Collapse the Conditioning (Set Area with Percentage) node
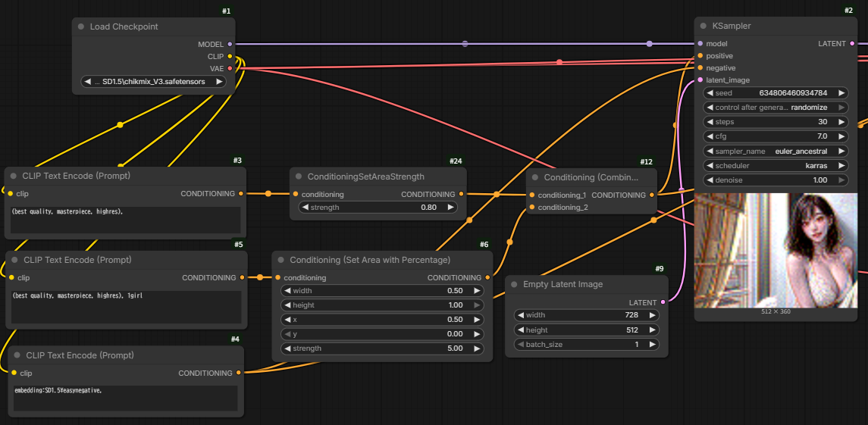This screenshot has height=425, width=868. [281, 260]
